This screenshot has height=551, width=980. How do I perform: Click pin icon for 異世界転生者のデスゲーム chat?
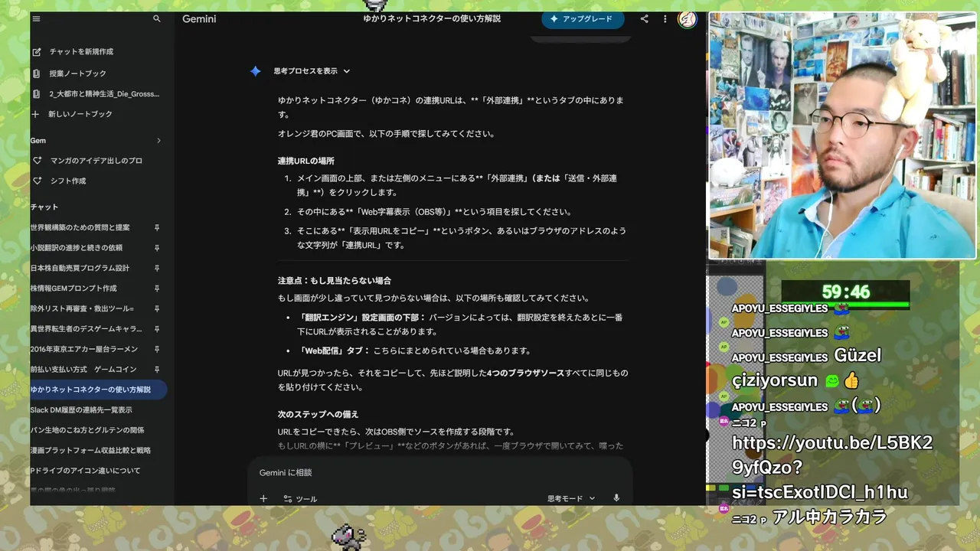157,329
